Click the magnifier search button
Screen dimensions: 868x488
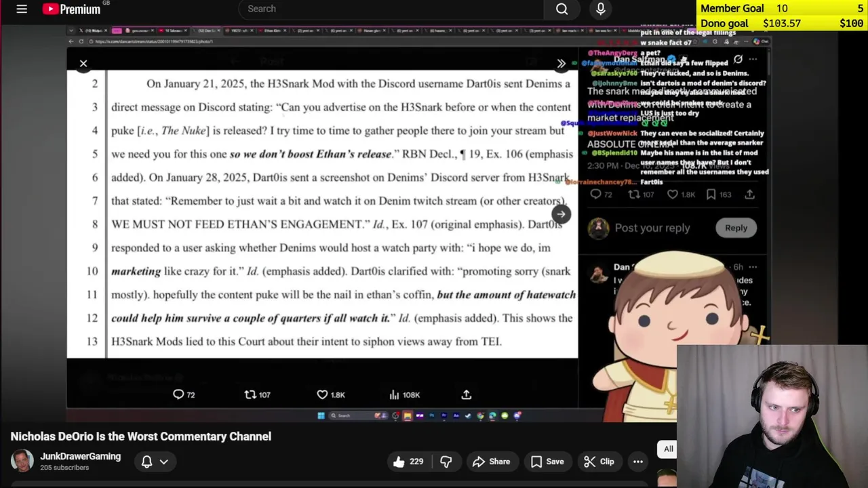coord(562,9)
